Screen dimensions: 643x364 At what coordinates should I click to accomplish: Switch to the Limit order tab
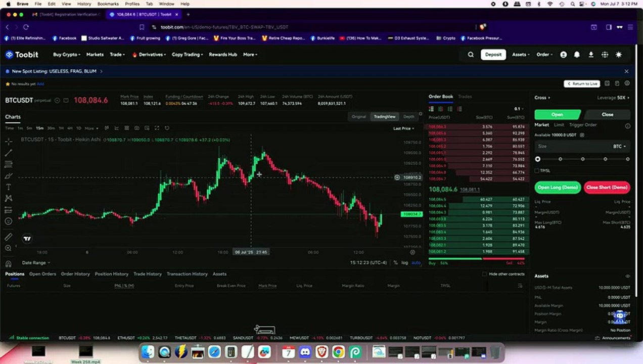(559, 125)
